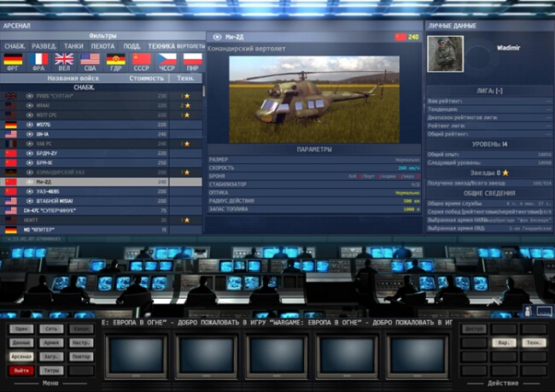The width and height of the screenshot is (555, 392).
Task: Select the FV105 "СУЛТАН" unit row
Action: pos(102,96)
